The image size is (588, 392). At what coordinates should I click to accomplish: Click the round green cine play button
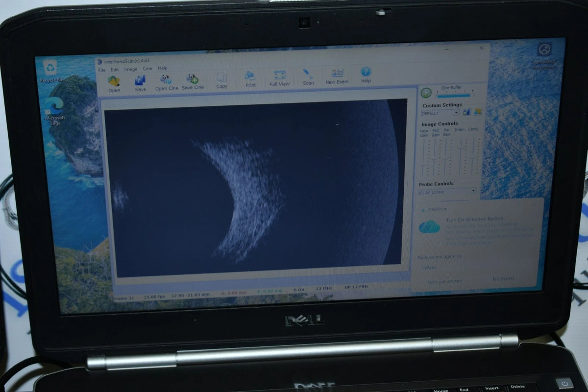(x=426, y=93)
